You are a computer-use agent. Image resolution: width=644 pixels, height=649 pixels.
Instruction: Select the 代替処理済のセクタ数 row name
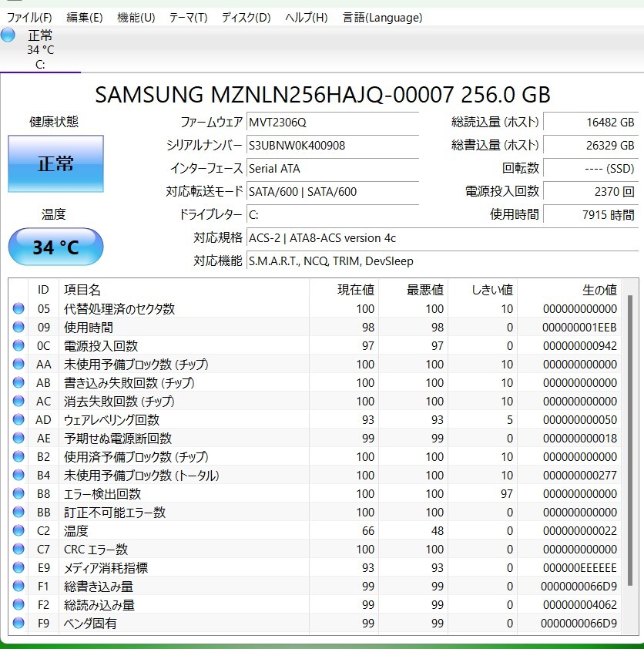click(119, 309)
